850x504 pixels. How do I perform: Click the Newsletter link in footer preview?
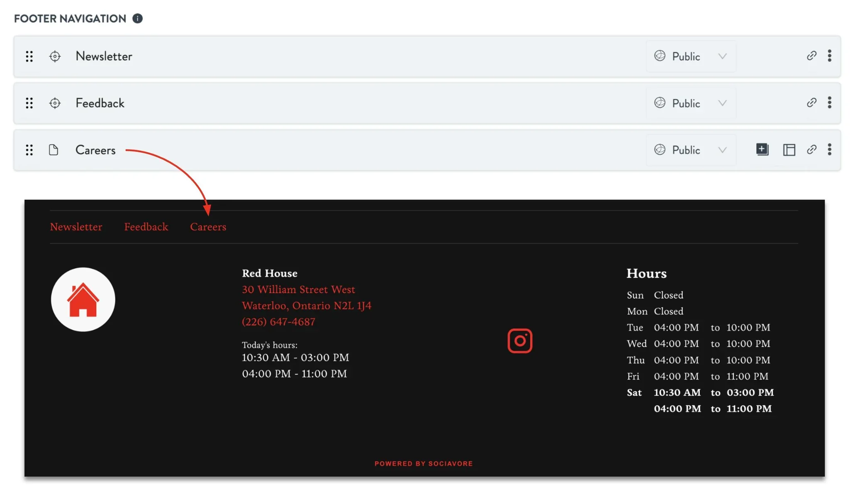[76, 227]
